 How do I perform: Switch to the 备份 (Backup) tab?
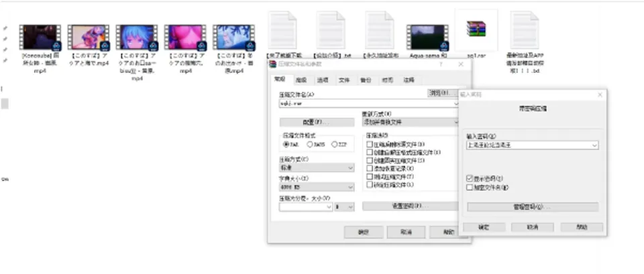click(366, 80)
